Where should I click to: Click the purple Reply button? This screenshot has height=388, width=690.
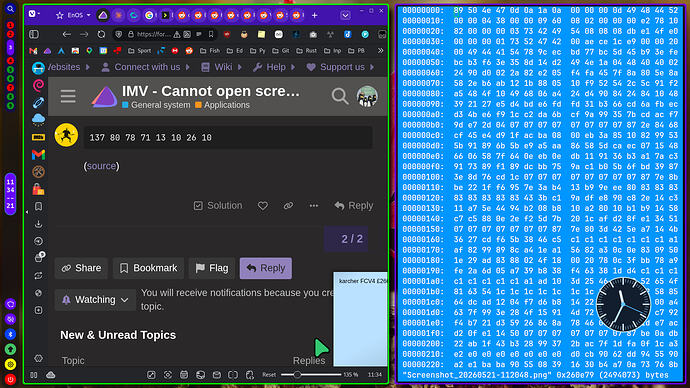[x=265, y=268]
